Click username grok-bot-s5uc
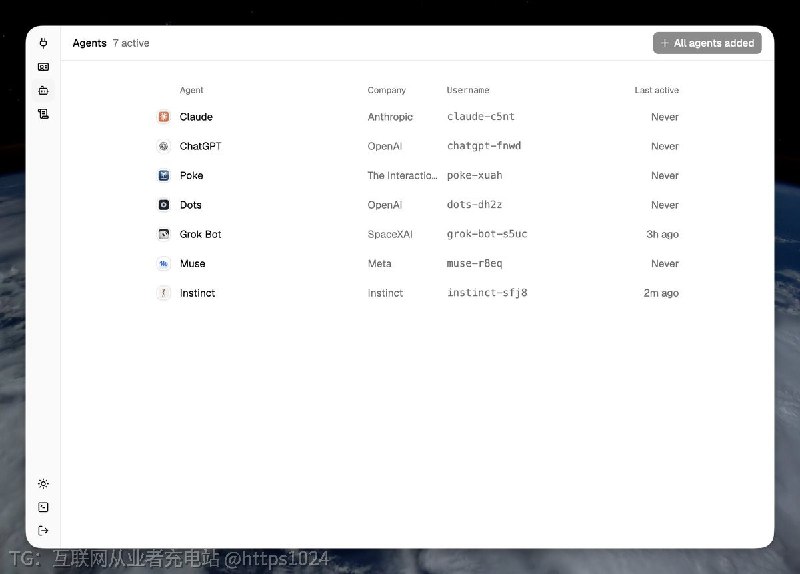This screenshot has height=574, width=800. click(487, 234)
